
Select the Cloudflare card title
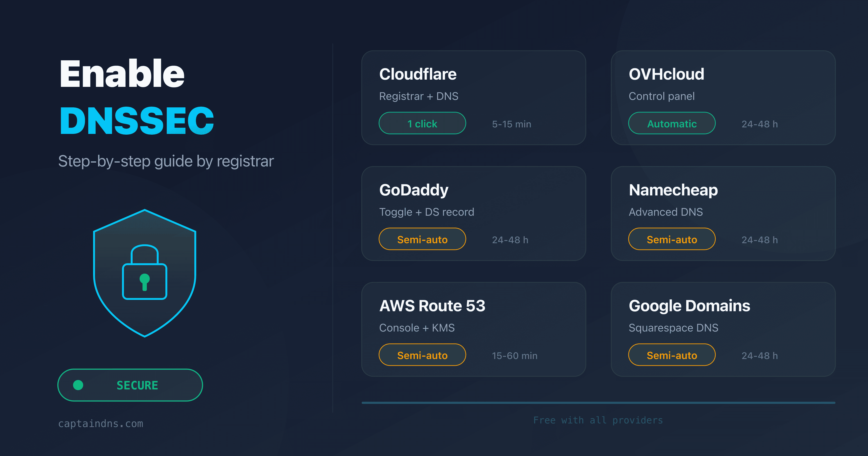coord(418,74)
